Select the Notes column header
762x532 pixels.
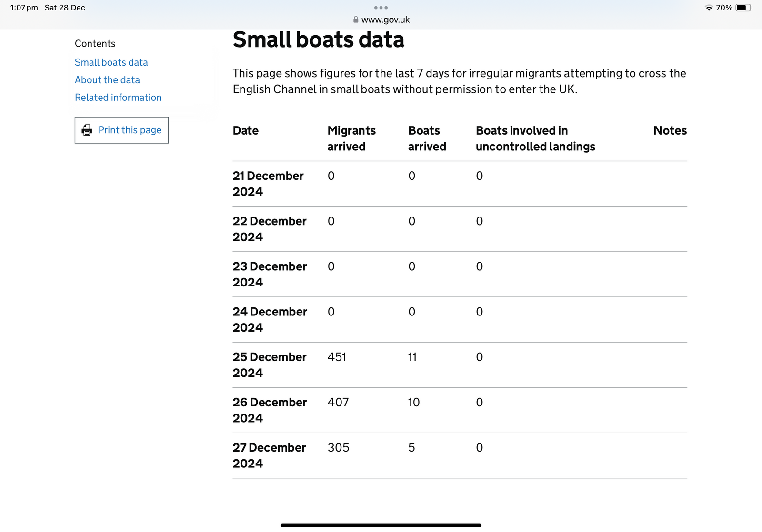coord(670,130)
